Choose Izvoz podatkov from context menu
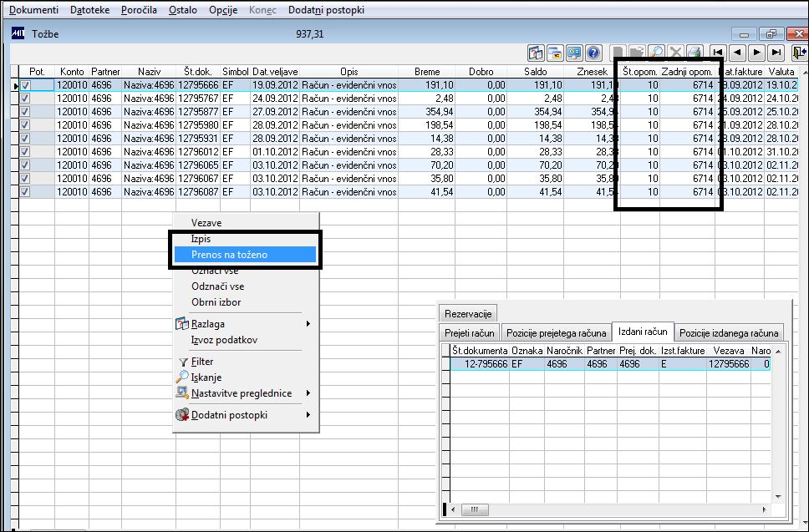The width and height of the screenshot is (809, 532). click(225, 340)
